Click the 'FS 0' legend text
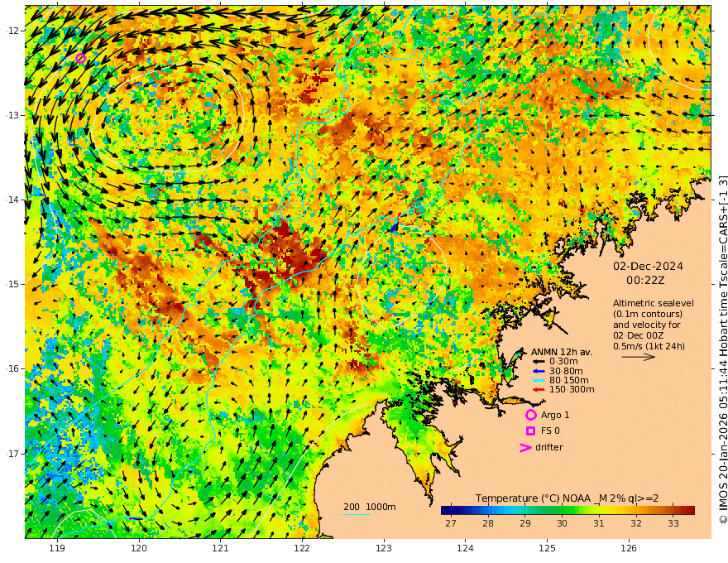Screen dimensions: 728x563 point(550,431)
